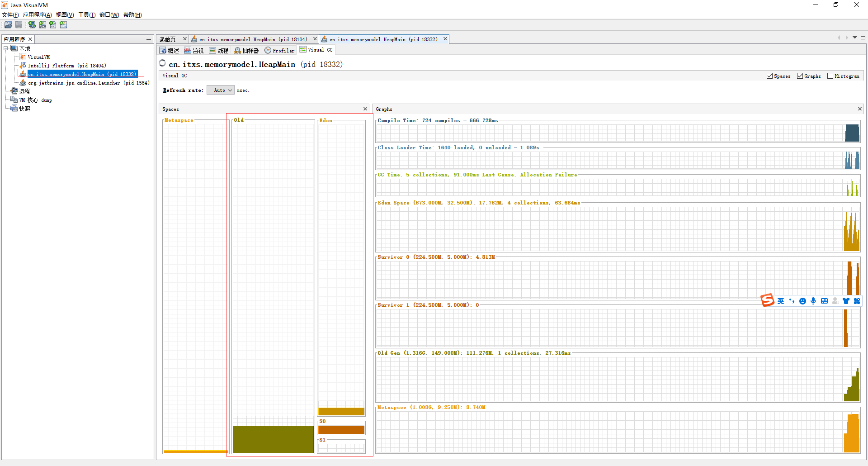868x466 pixels.
Task: Minimize the 应用程序 side panel
Action: [149, 39]
